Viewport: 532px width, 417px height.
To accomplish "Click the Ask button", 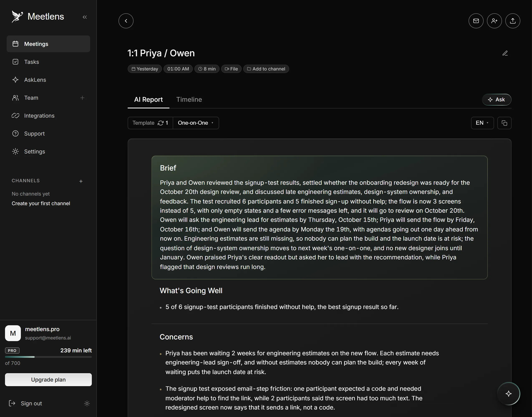I will 496,100.
